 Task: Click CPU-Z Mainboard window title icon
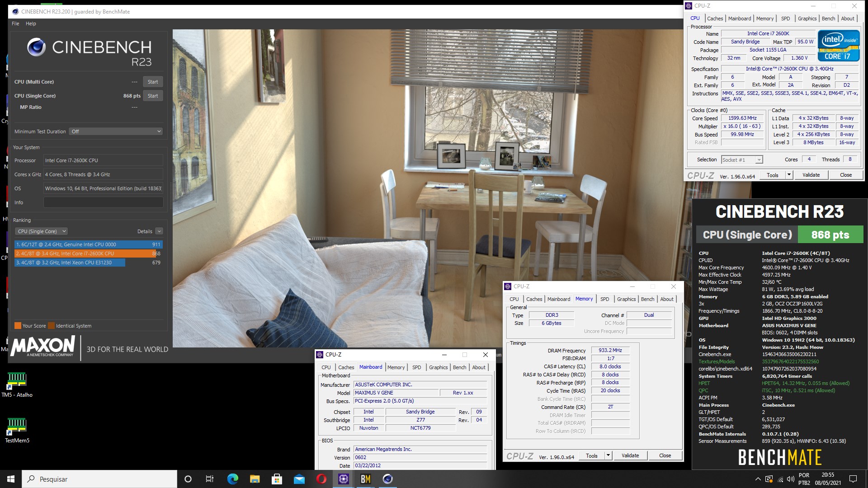click(320, 355)
